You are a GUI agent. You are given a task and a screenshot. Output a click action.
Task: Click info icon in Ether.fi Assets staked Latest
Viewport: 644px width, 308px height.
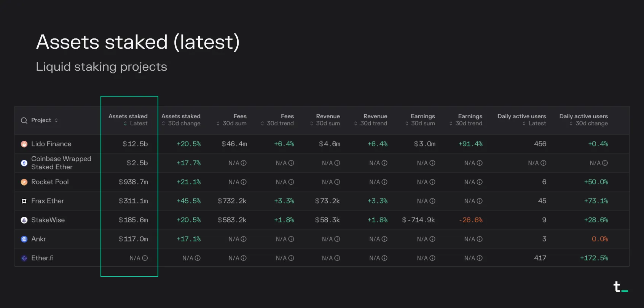(x=145, y=258)
